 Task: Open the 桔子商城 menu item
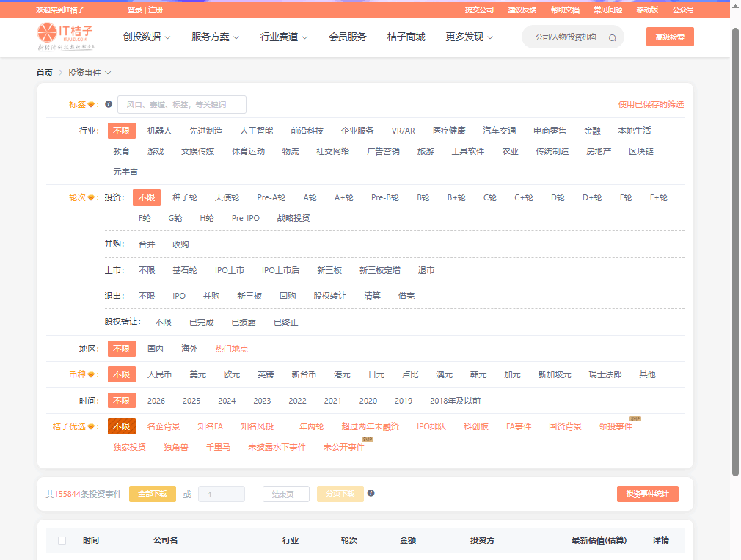click(406, 37)
